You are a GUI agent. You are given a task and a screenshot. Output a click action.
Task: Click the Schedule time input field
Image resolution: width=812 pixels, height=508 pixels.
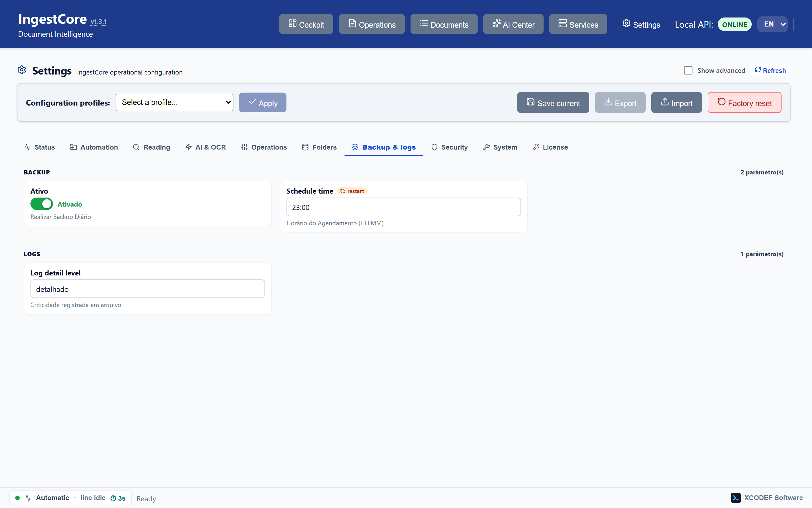[x=403, y=207]
